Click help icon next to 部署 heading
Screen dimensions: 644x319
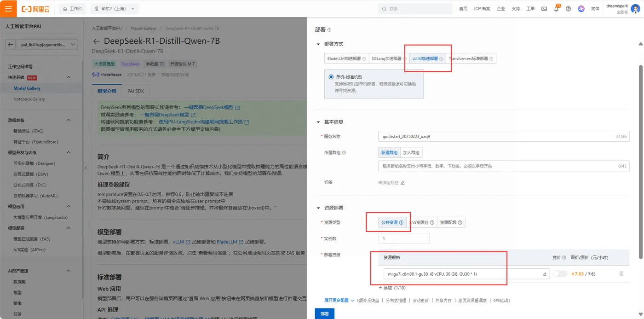[329, 30]
